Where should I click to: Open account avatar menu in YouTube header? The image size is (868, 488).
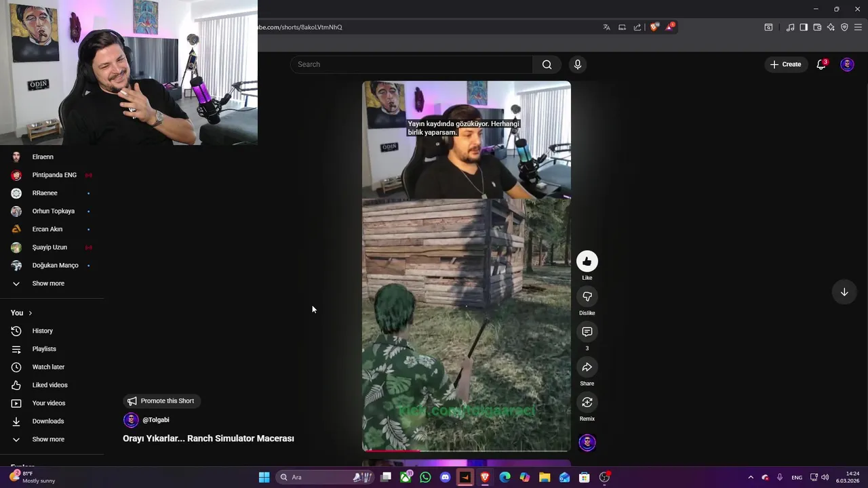847,64
